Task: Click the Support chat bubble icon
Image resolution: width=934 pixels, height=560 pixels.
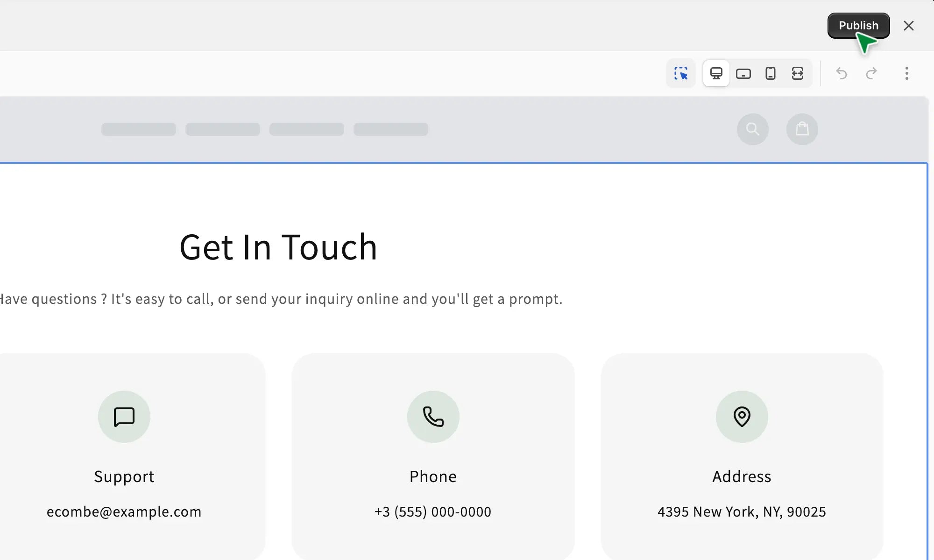Action: [x=124, y=417]
